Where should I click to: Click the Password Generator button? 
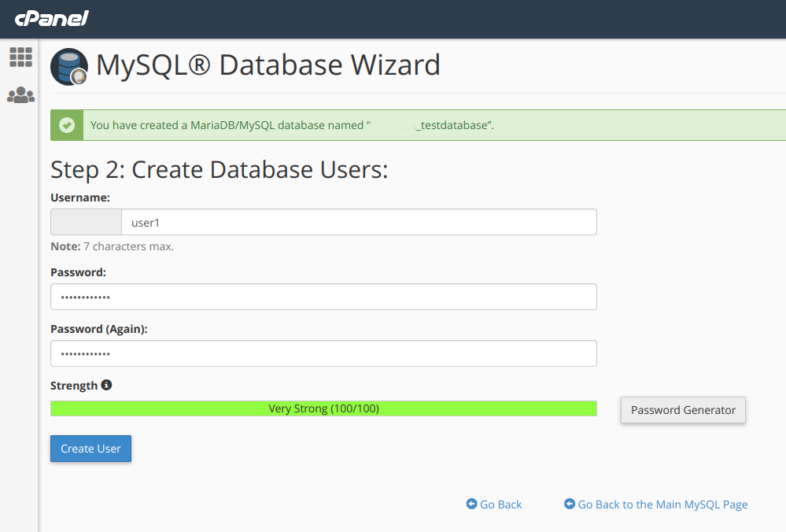click(682, 410)
